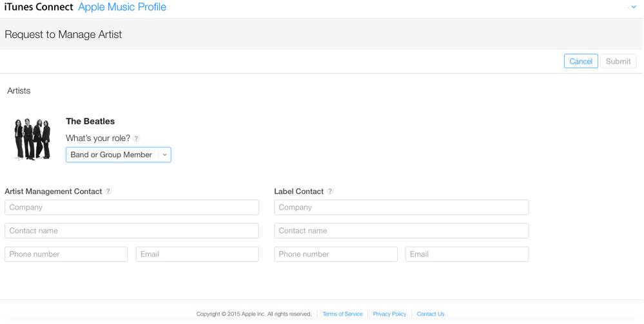This screenshot has width=644, height=324.
Task: Expand the top-right account chevron menu
Action: point(633,7)
